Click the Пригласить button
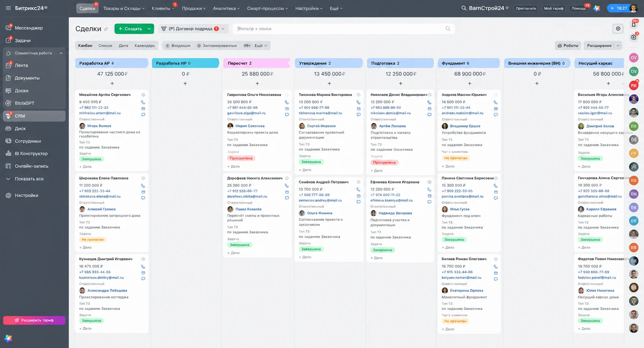The image size is (644, 348). [526, 8]
